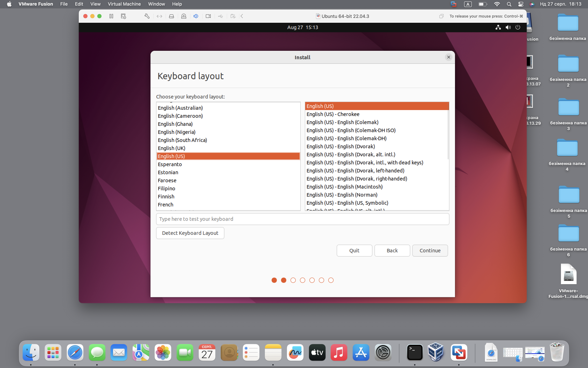Open Terminal from the Dock

coord(415,352)
